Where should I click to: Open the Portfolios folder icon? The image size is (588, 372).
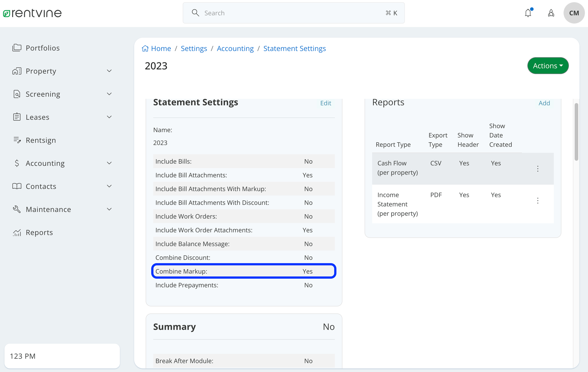click(17, 48)
